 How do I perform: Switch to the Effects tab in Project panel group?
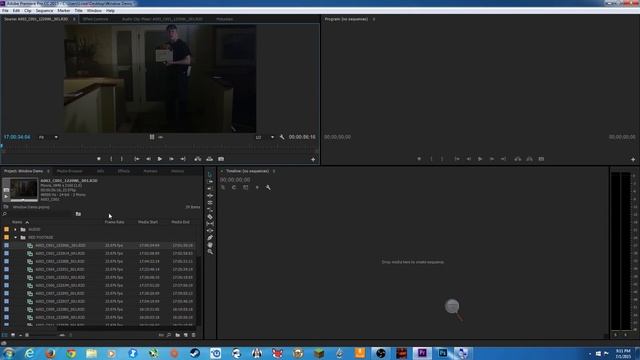pos(124,171)
